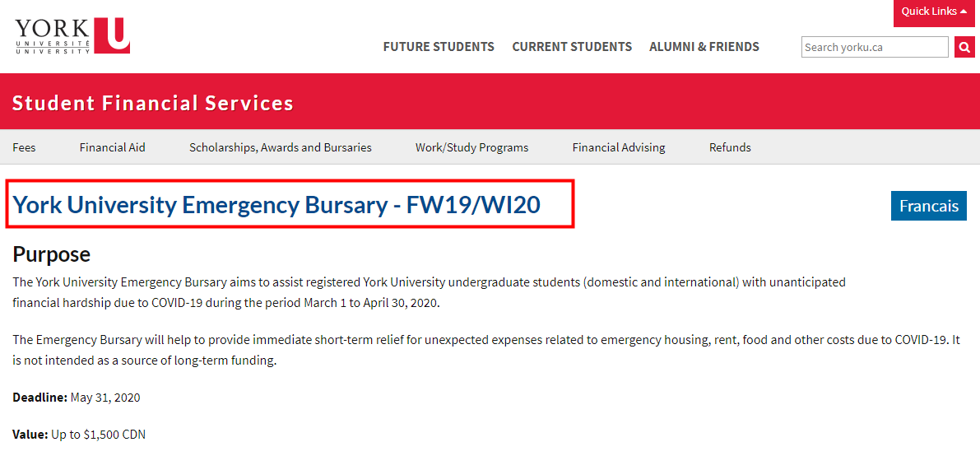Expand the Quick Links dropdown
Image resolution: width=980 pixels, height=456 pixels.
[934, 12]
